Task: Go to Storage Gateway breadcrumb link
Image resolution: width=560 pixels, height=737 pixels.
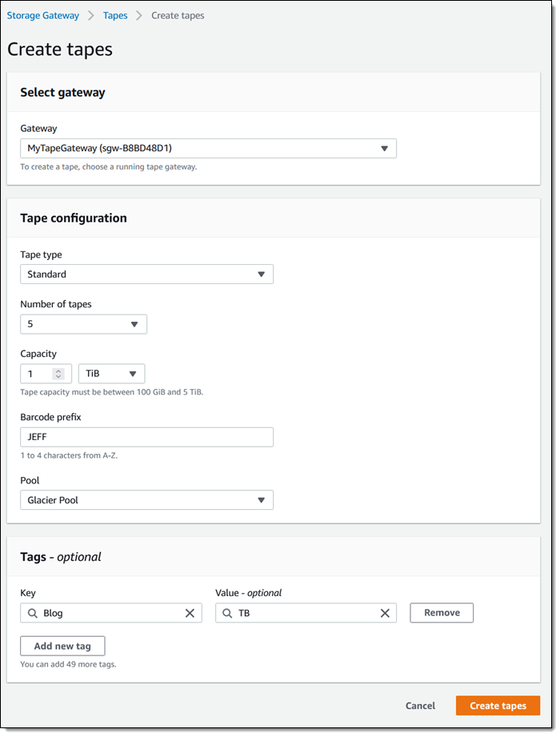Action: point(42,15)
